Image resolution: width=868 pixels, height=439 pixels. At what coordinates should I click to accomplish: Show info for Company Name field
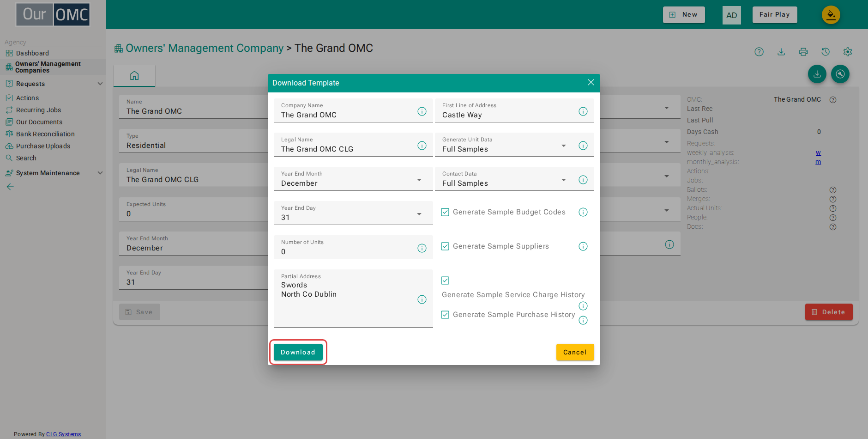click(422, 111)
